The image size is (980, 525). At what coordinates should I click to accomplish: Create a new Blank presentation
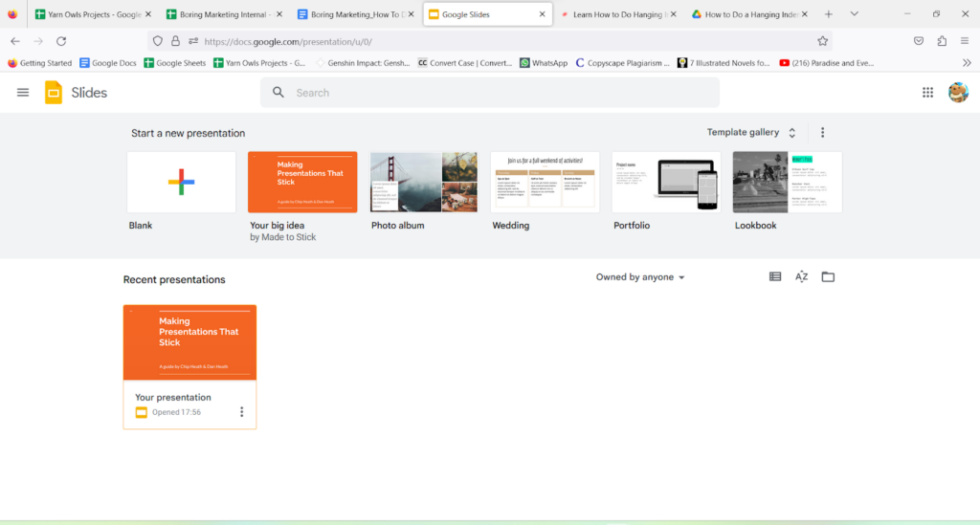pos(181,182)
